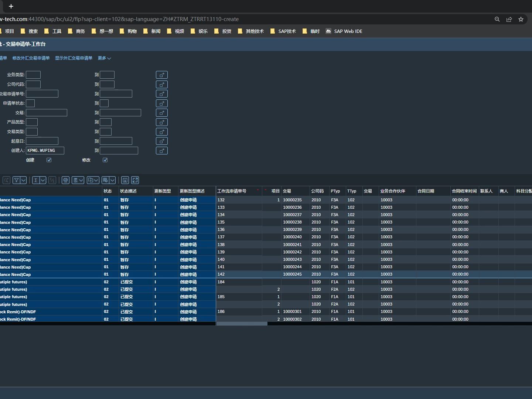Viewport: 532px width, 399px height.
Task: Click the 创建人 field containing KPMG.WUPING
Action: tap(45, 151)
